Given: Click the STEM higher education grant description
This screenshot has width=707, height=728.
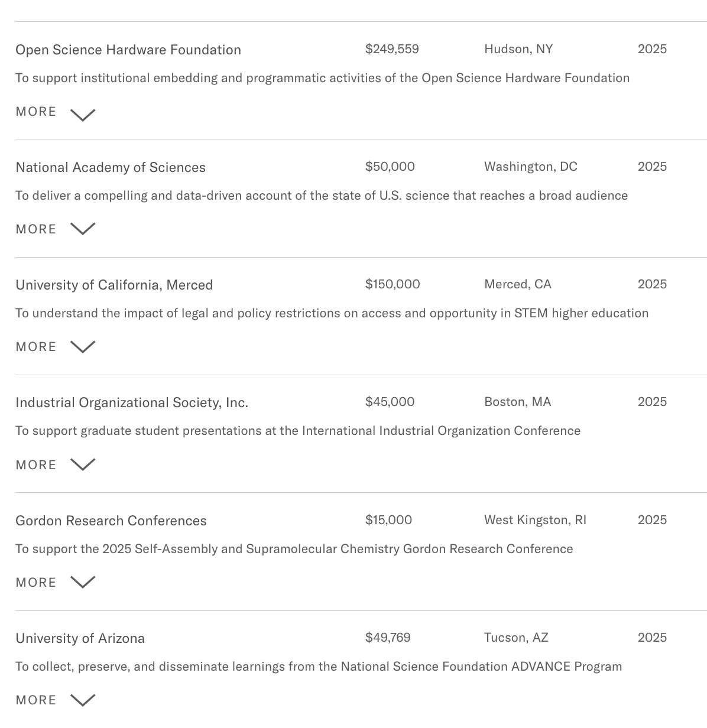Looking at the screenshot, I should click(x=332, y=313).
